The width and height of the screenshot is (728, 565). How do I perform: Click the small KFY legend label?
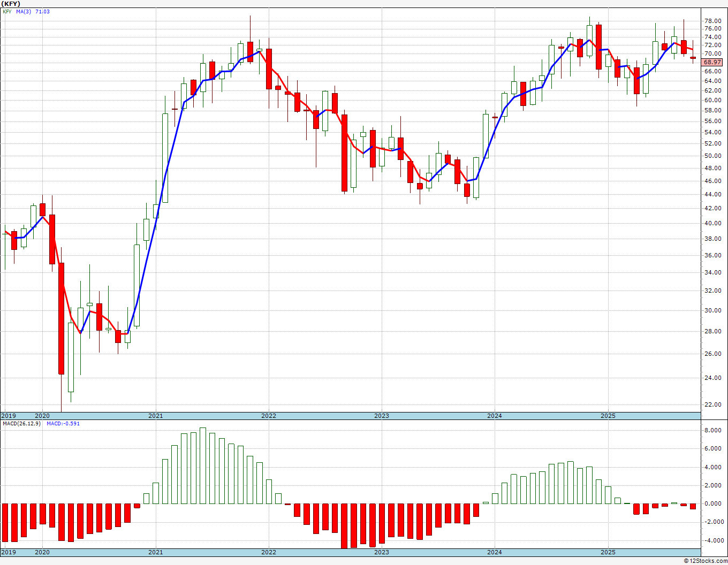[x=7, y=11]
